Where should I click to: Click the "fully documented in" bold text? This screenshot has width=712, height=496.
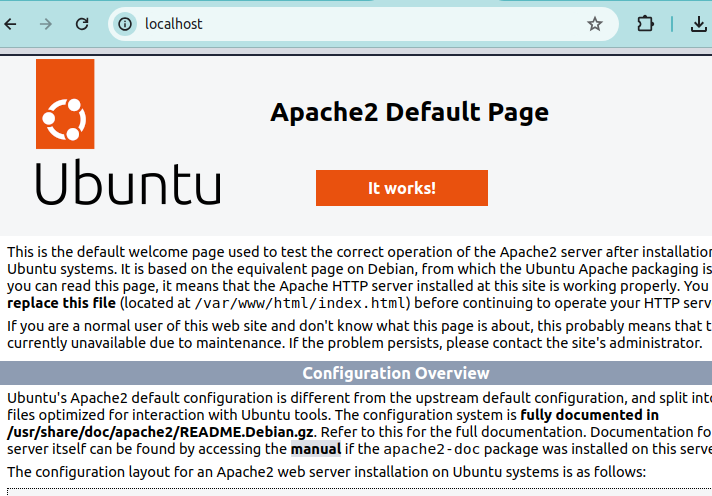pyautogui.click(x=589, y=415)
